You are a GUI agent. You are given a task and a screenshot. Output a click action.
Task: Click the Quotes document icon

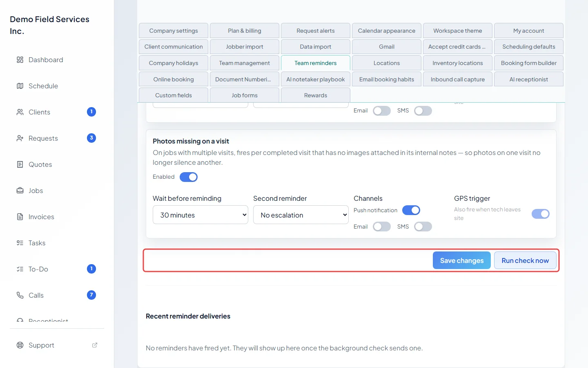pos(20,164)
